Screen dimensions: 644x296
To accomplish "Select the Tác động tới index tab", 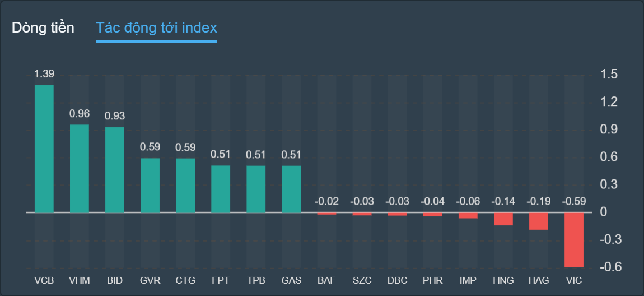I will [156, 28].
